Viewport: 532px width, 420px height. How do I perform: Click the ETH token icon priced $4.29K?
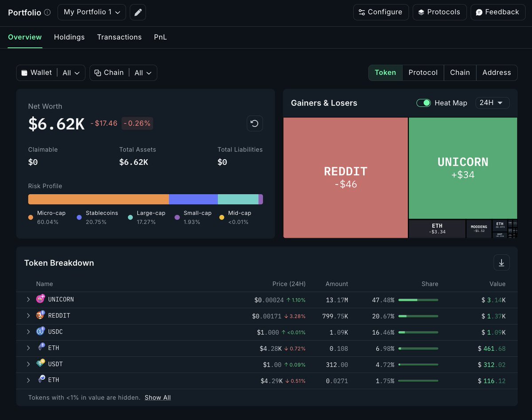click(x=41, y=379)
